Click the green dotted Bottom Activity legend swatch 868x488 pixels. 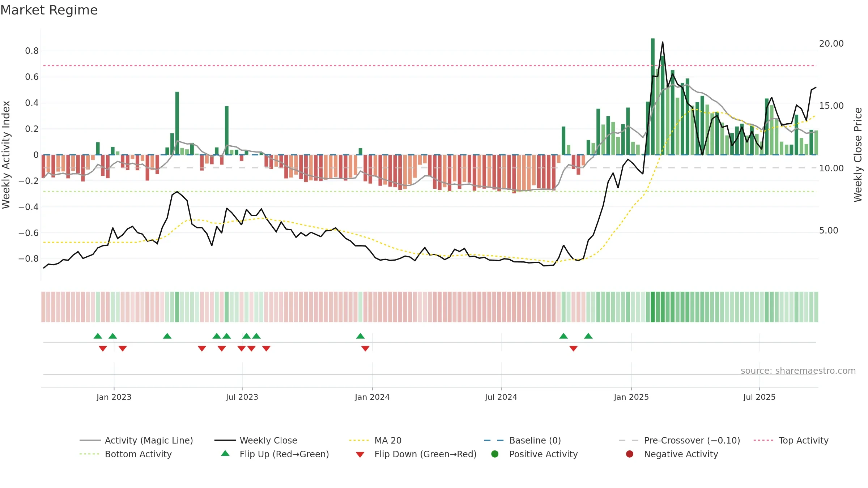[89, 454]
